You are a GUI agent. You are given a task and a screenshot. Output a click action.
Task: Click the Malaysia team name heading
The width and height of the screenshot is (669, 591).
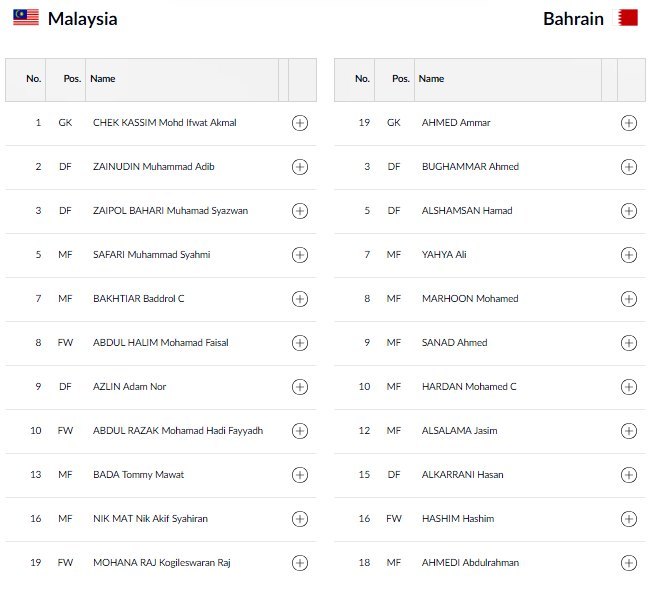pyautogui.click(x=82, y=19)
